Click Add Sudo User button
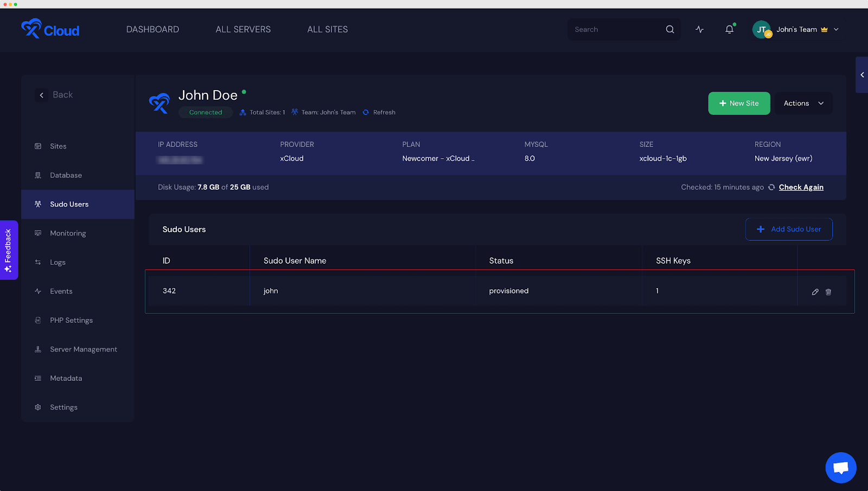This screenshot has height=491, width=868. coord(788,229)
